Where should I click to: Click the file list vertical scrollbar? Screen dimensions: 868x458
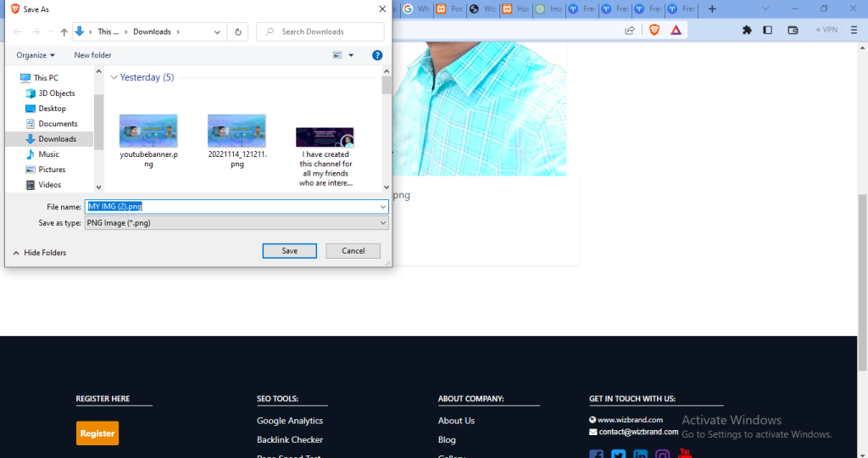coord(387,129)
